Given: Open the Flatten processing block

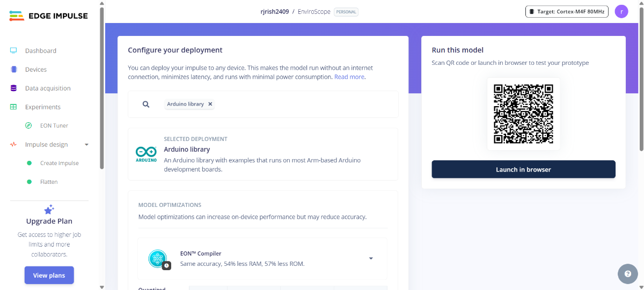Looking at the screenshot, I should (x=49, y=182).
